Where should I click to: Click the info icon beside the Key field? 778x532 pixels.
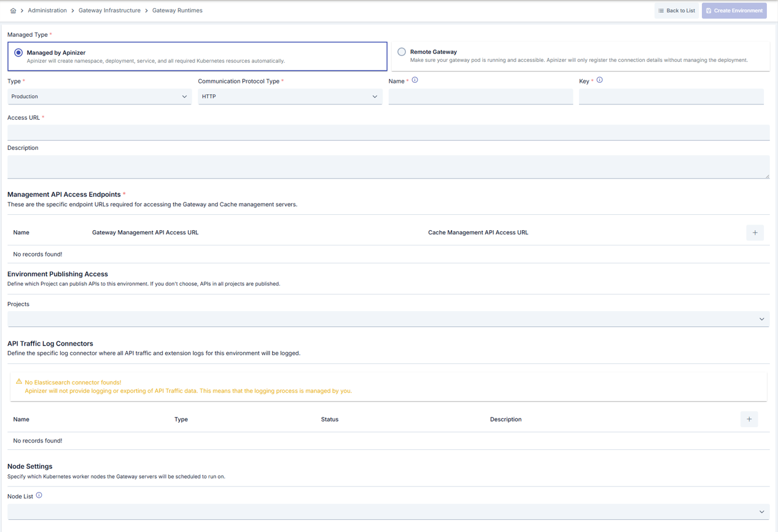tap(599, 80)
